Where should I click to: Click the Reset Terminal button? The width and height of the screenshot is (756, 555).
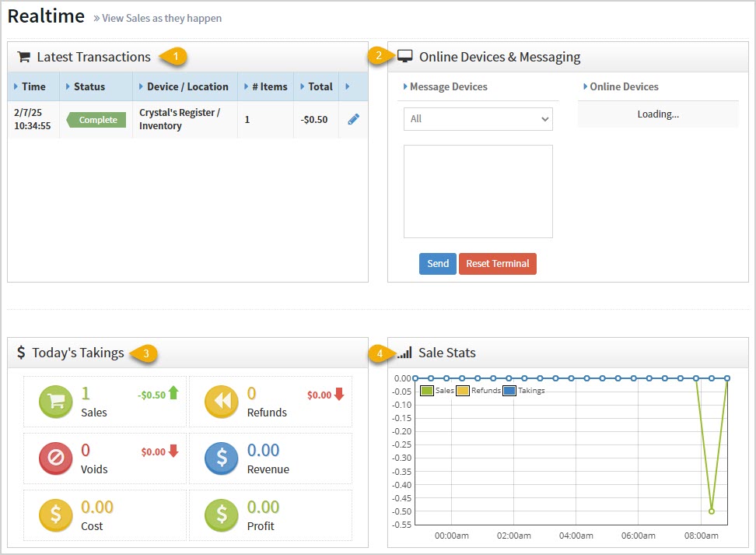pyautogui.click(x=497, y=264)
